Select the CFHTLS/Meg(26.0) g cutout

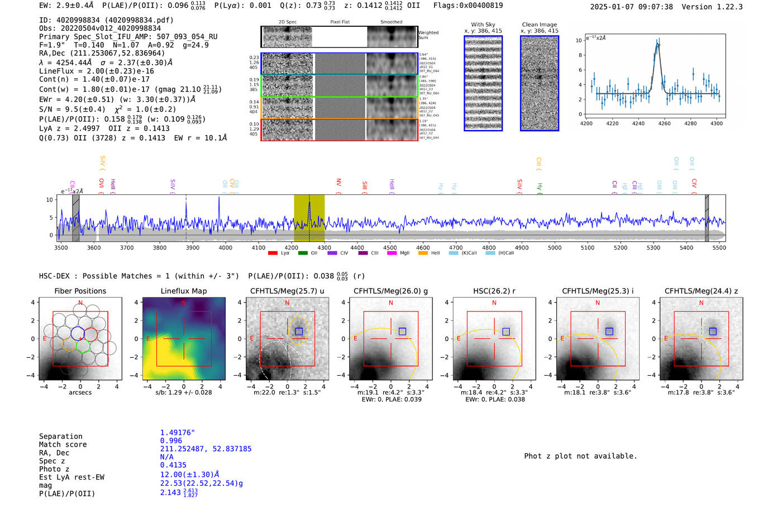point(391,339)
